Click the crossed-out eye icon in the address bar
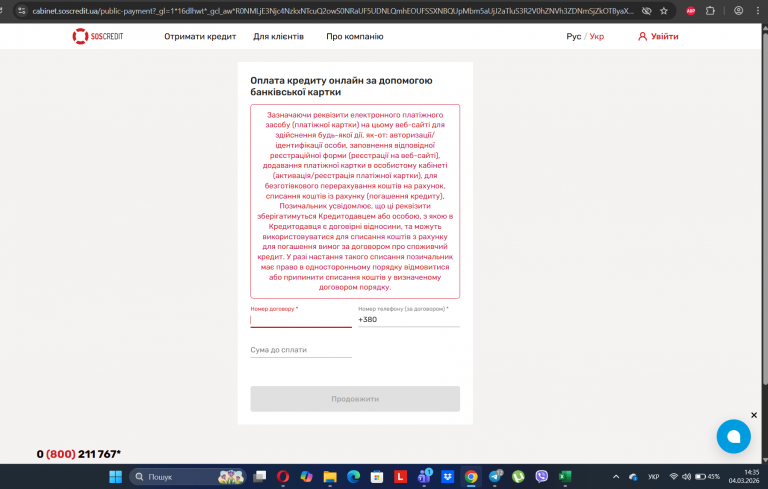768x489 pixels. coord(647,11)
